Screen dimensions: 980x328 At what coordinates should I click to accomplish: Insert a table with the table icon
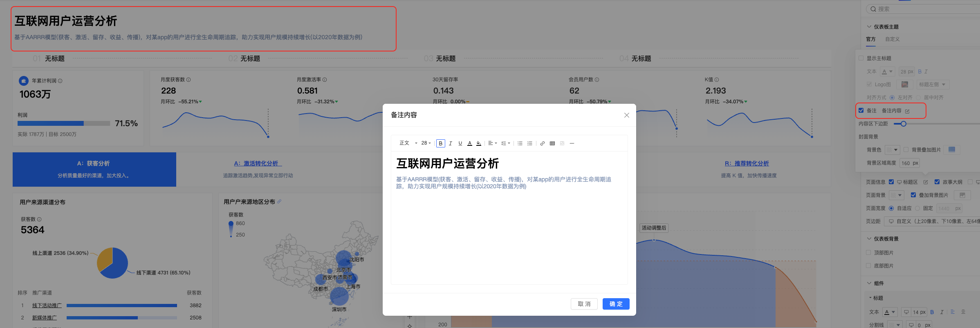point(552,143)
